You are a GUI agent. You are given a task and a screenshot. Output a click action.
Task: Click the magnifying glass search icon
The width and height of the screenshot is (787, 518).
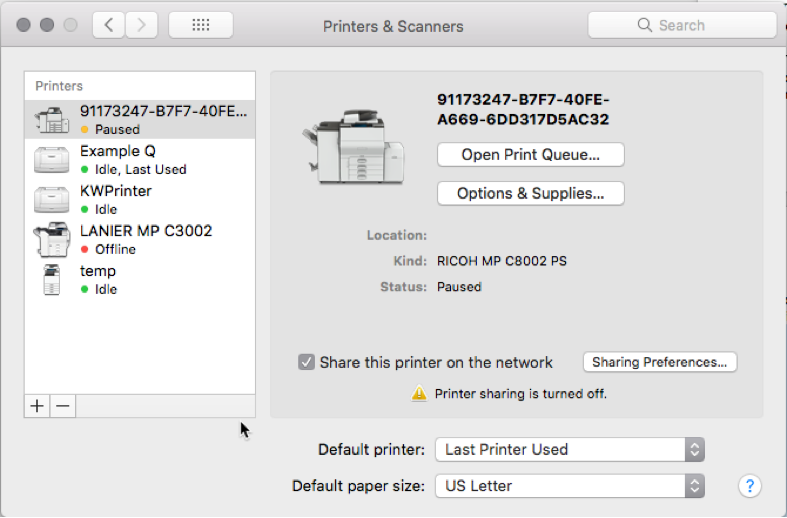coord(644,25)
